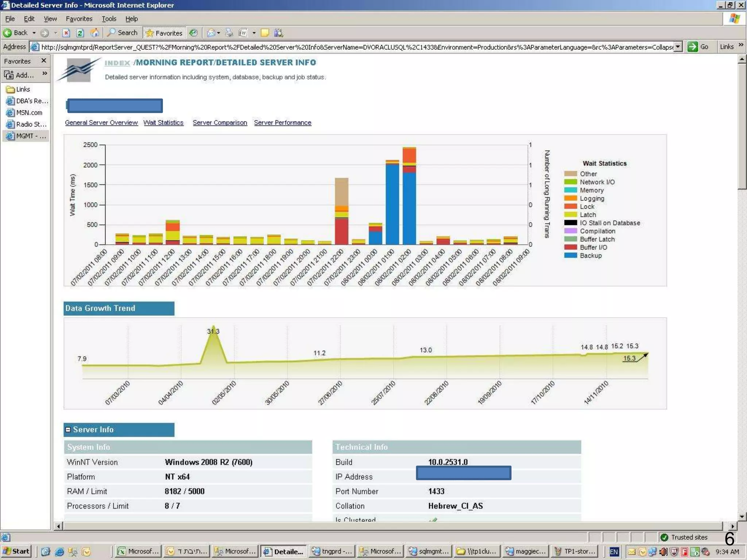Click the Print toolbar icon
This screenshot has height=560, width=747.
[x=229, y=33]
